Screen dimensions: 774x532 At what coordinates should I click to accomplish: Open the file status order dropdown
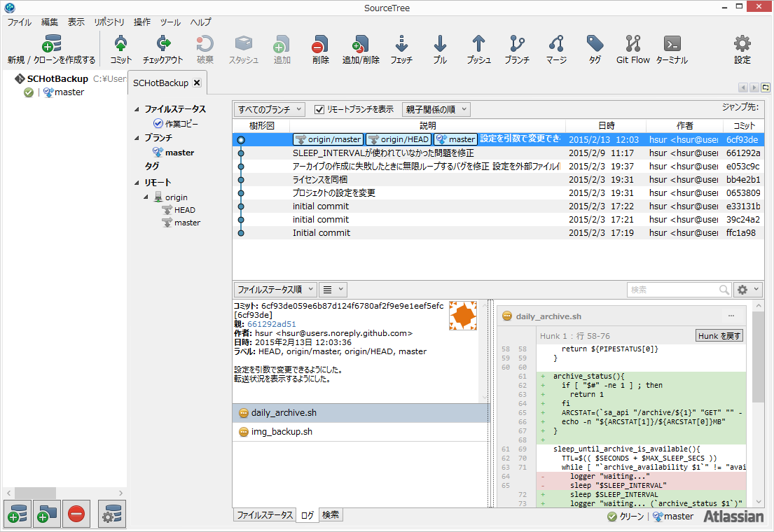tap(274, 289)
